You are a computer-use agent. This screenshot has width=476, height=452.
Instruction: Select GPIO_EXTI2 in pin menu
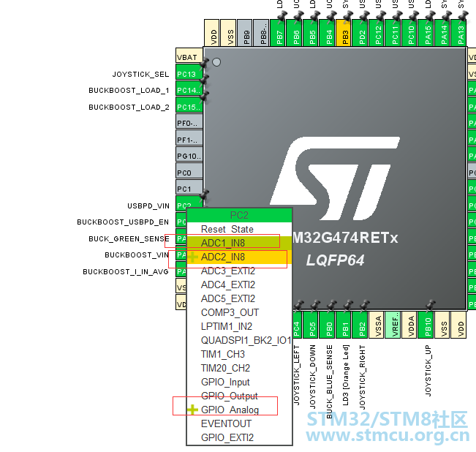[x=239, y=437]
